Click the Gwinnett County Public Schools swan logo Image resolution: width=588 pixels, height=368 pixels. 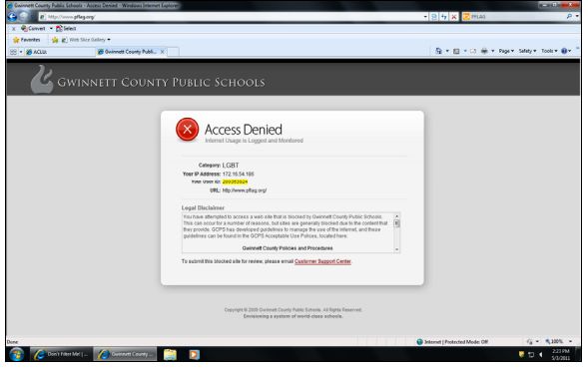click(x=41, y=79)
